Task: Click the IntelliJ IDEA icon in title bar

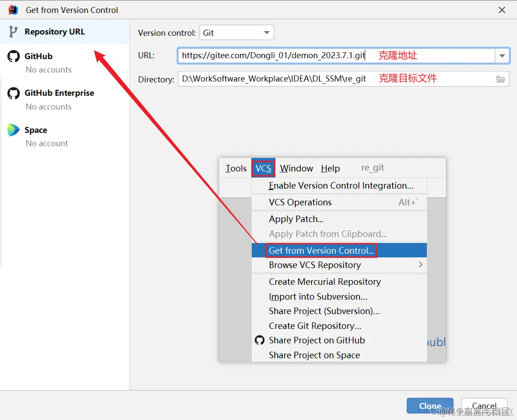Action: click(13, 10)
